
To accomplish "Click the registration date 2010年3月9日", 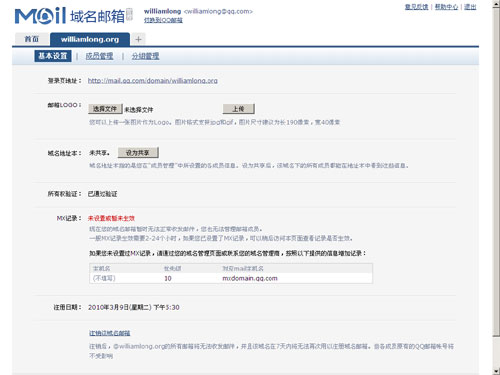I will tap(134, 307).
